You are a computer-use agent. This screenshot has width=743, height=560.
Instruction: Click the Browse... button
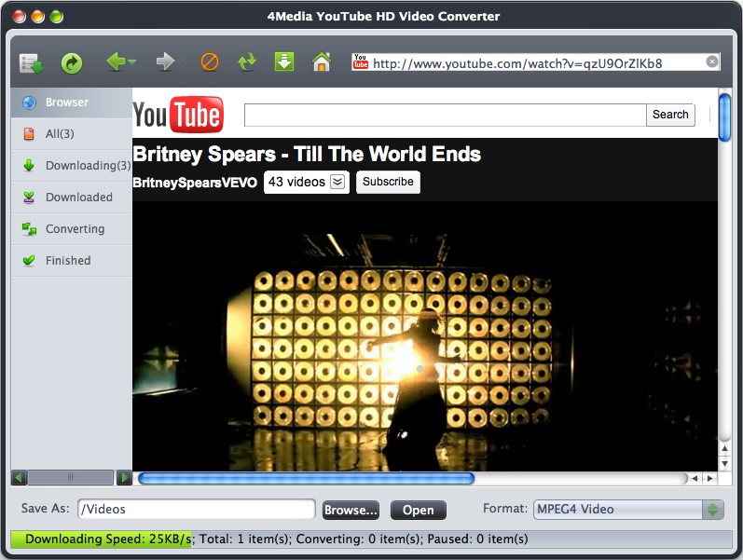click(x=351, y=511)
